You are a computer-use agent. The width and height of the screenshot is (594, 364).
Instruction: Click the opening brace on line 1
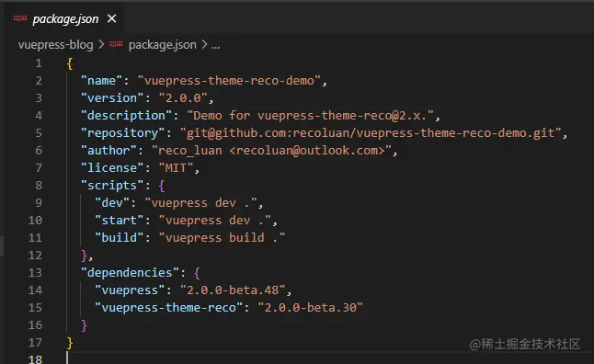70,63
